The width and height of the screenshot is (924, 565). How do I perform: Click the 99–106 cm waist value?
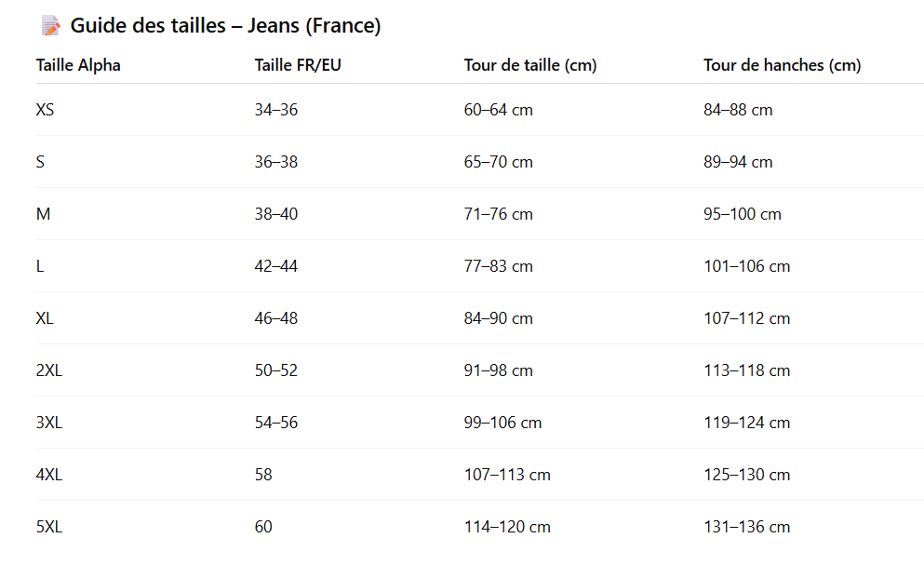tap(502, 423)
